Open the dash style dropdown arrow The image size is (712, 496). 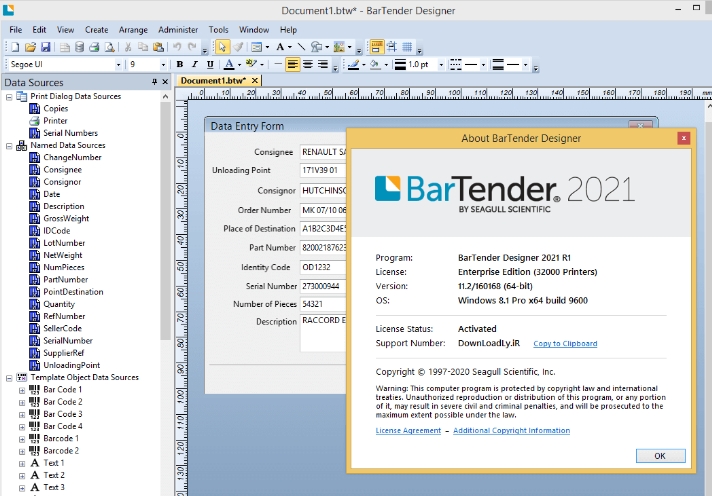(483, 64)
